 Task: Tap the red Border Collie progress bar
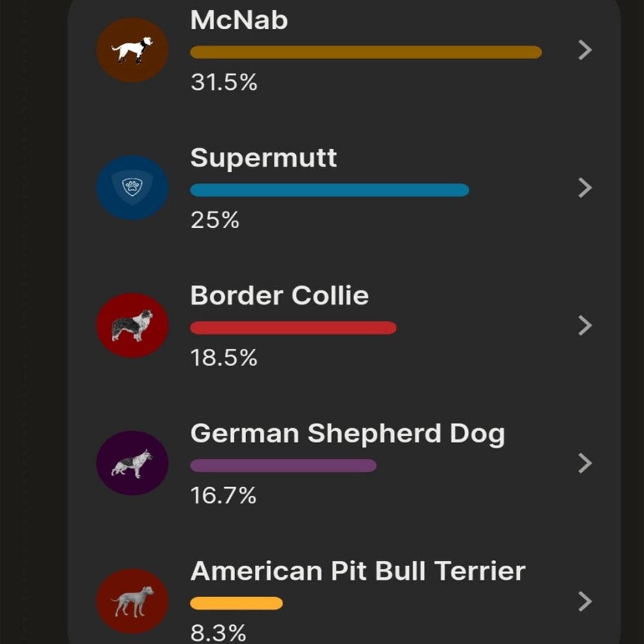(293, 328)
